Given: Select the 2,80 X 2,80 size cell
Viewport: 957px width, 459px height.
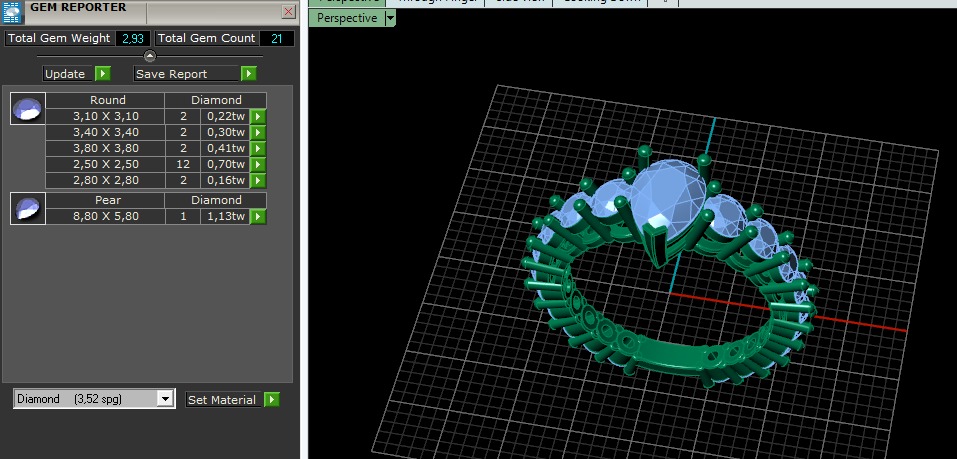Looking at the screenshot, I should pos(106,180).
